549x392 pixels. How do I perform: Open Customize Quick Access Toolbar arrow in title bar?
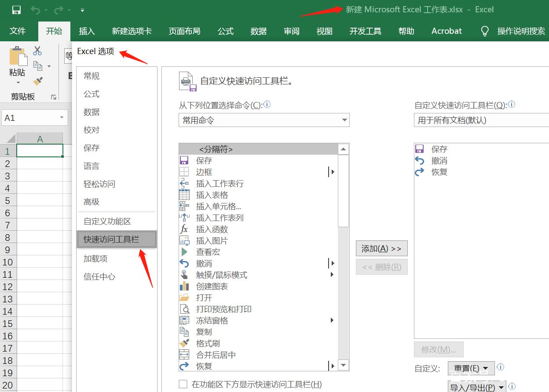[83, 10]
